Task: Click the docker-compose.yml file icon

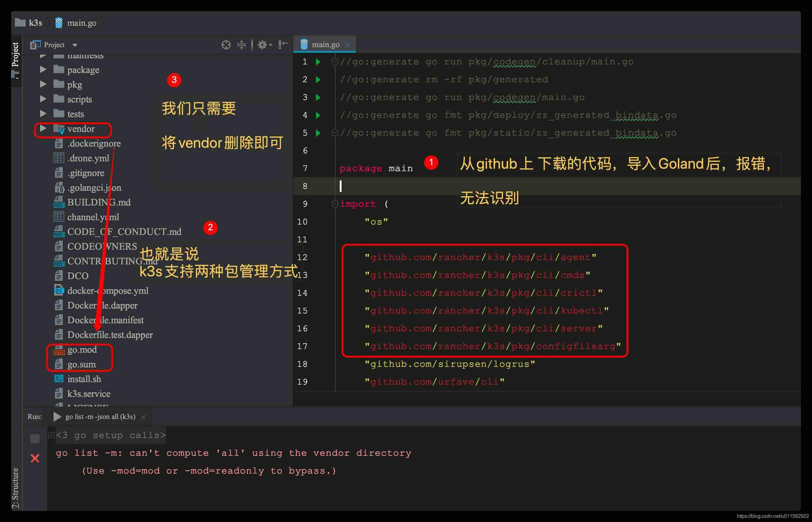Action: point(59,290)
